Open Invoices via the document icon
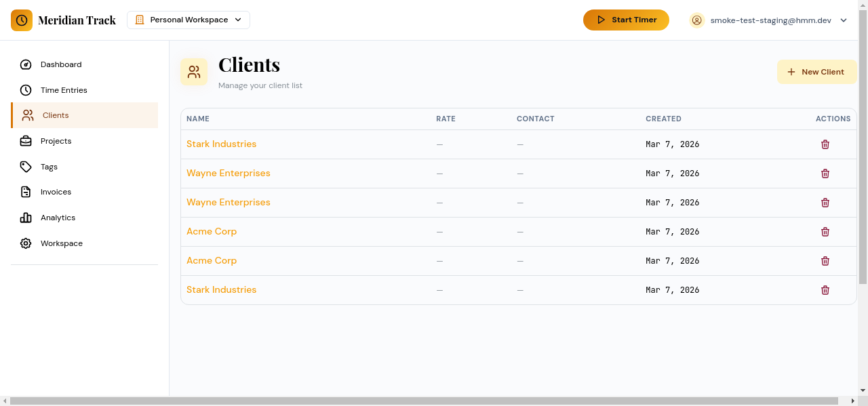868x406 pixels. pos(26,192)
